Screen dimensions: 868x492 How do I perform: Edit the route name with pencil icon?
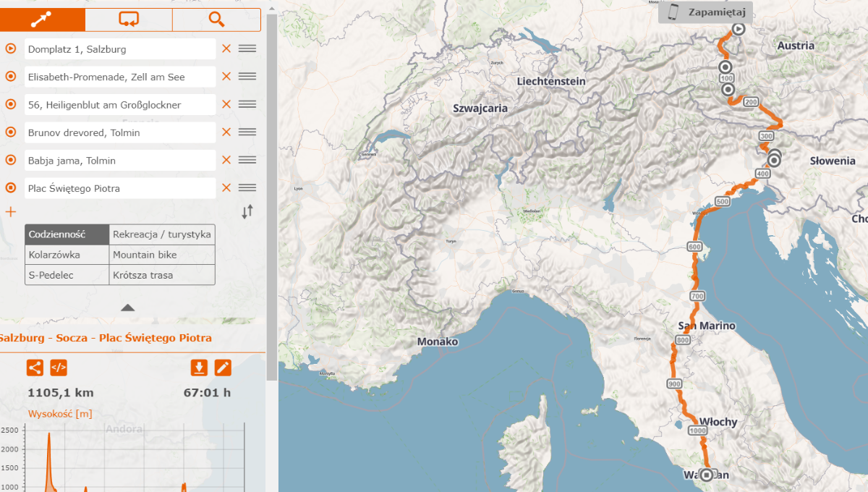[x=223, y=368]
